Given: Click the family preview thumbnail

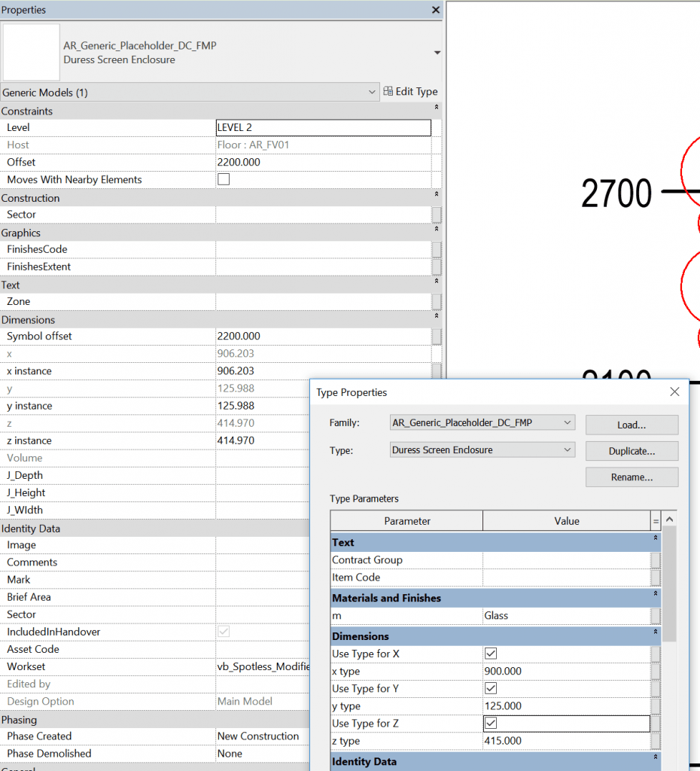Looking at the screenshot, I should click(x=31, y=52).
